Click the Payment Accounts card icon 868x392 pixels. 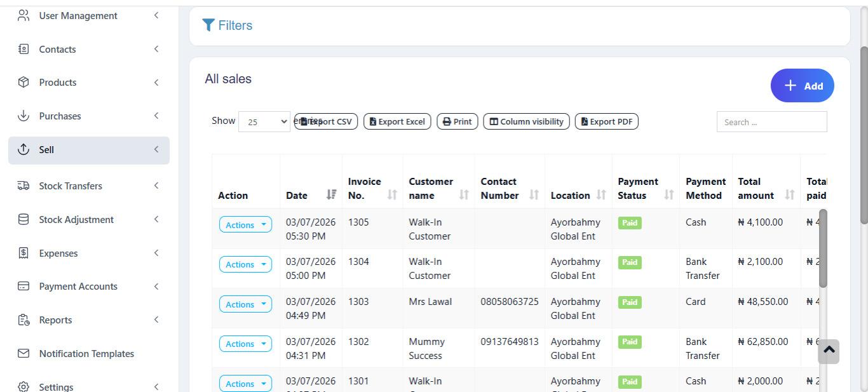tap(24, 286)
